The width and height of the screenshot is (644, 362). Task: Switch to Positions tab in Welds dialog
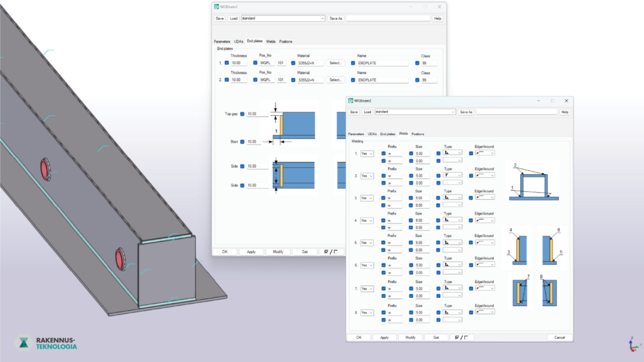pos(418,134)
